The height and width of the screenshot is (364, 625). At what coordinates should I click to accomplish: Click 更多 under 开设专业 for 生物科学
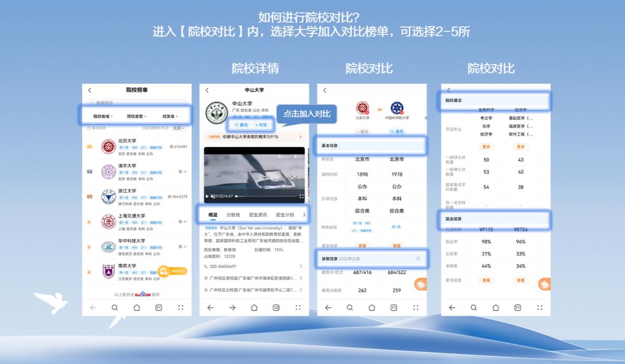(x=486, y=146)
